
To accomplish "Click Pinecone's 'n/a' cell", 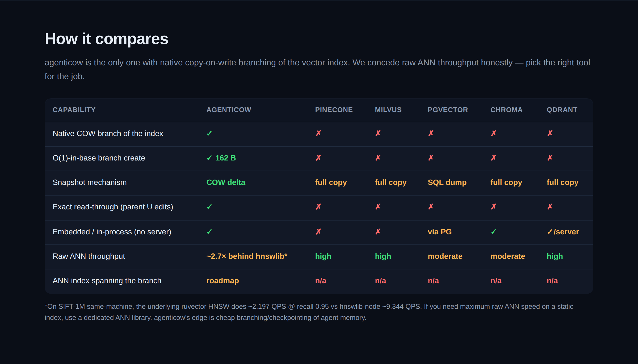I will (x=321, y=281).
